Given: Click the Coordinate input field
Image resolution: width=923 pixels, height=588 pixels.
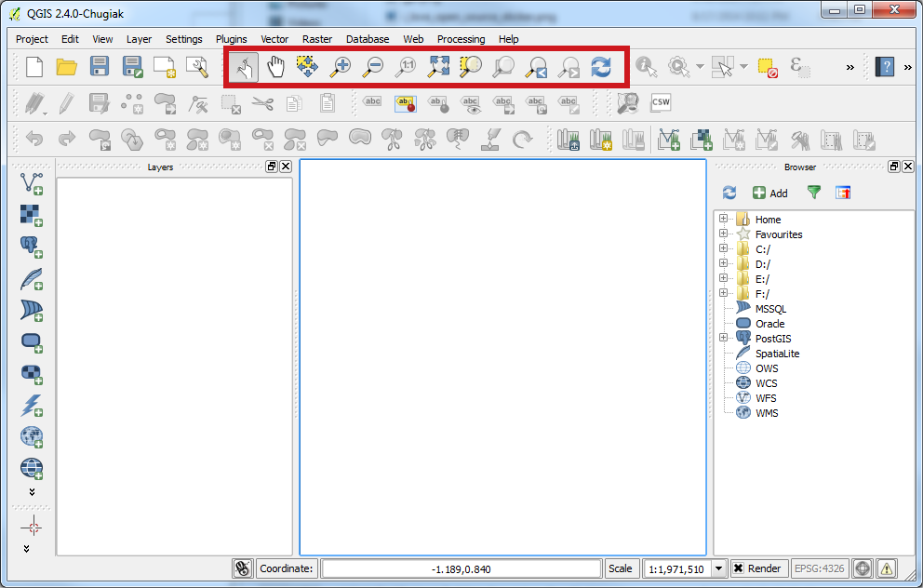Looking at the screenshot, I should click(461, 568).
